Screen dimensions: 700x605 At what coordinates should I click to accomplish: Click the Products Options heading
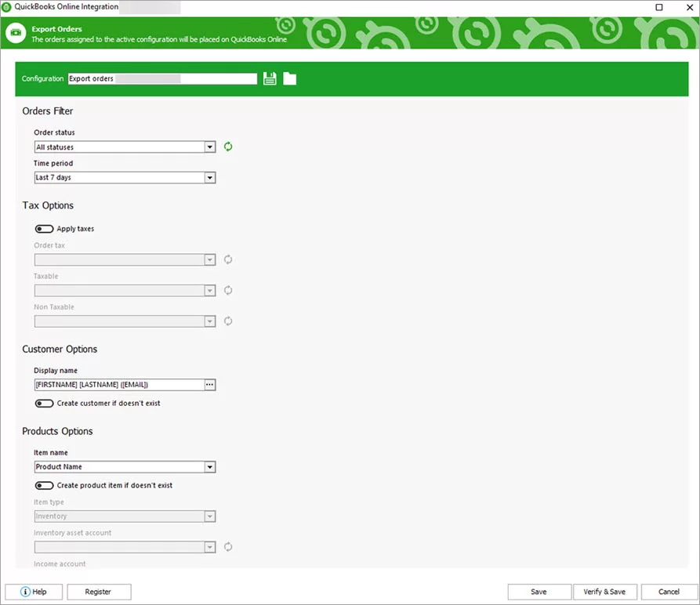tap(57, 432)
